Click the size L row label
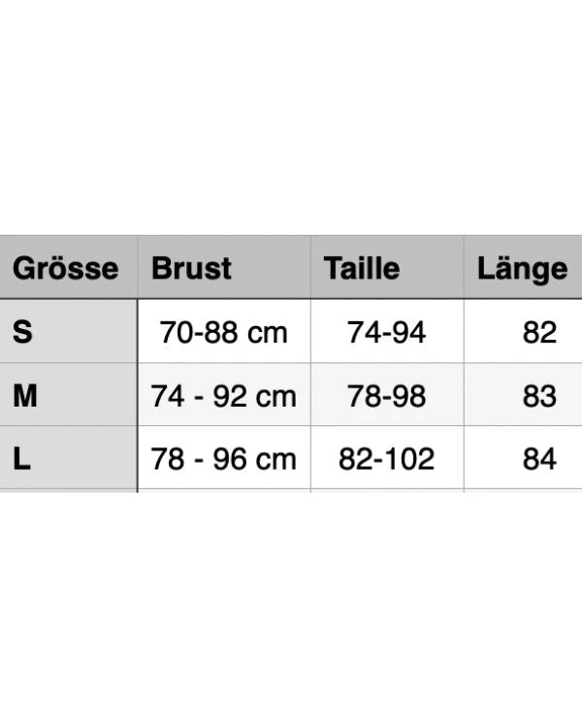Image resolution: width=582 pixels, height=728 pixels. pos(22,459)
